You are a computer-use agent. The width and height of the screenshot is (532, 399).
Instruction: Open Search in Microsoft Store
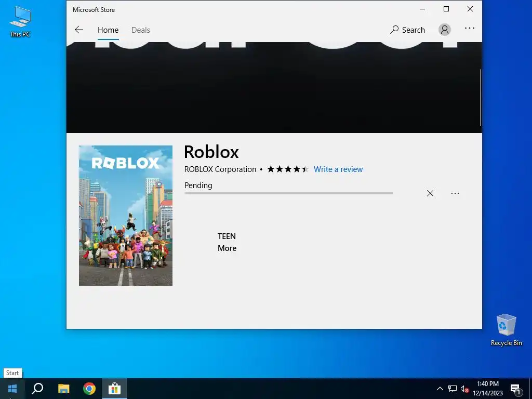407,30
